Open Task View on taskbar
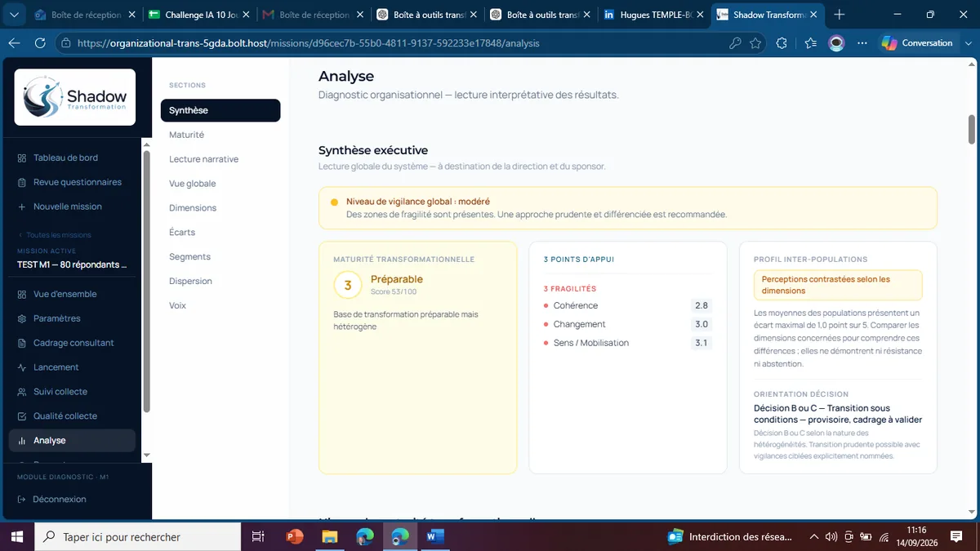This screenshot has height=551, width=980. [258, 536]
